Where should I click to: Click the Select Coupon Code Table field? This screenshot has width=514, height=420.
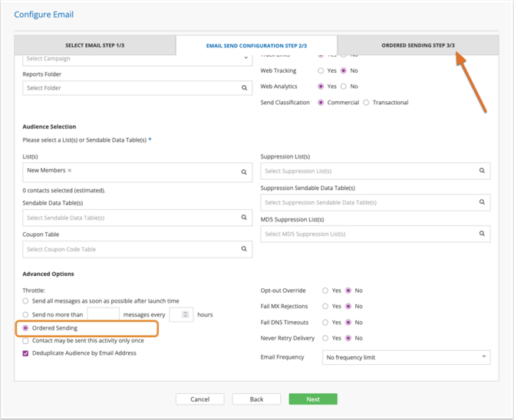click(x=137, y=249)
